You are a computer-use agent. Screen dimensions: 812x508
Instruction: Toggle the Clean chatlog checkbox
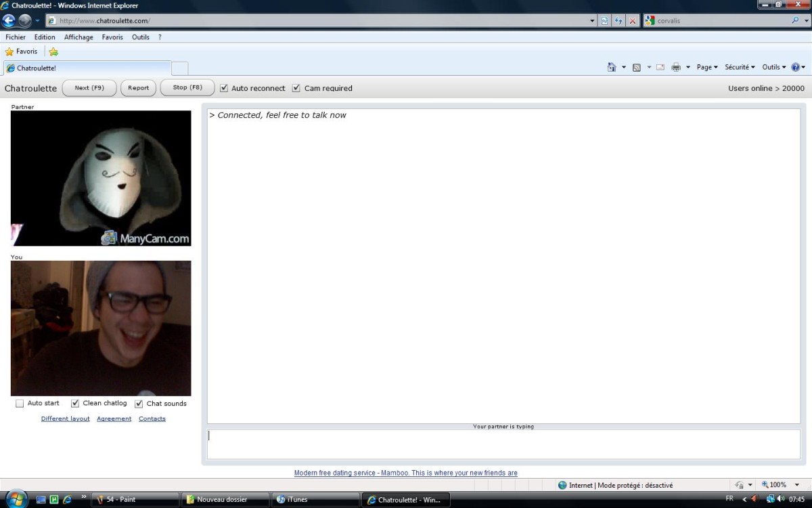click(x=75, y=403)
